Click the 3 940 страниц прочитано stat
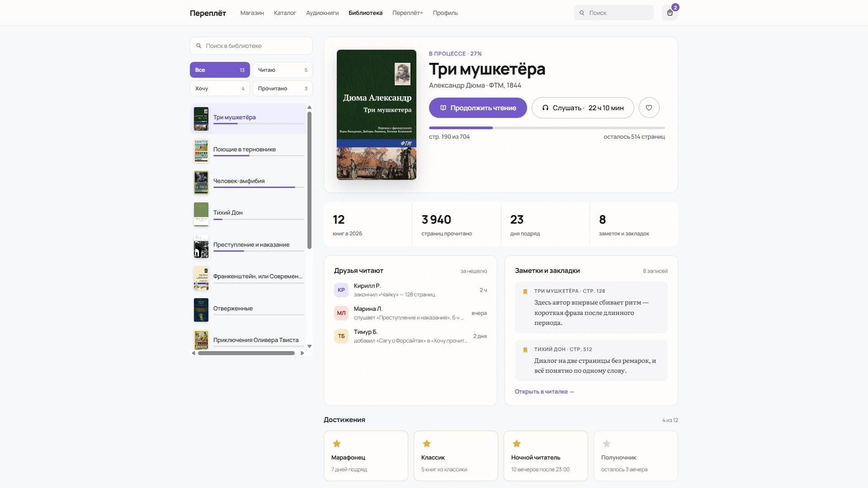 [457, 225]
